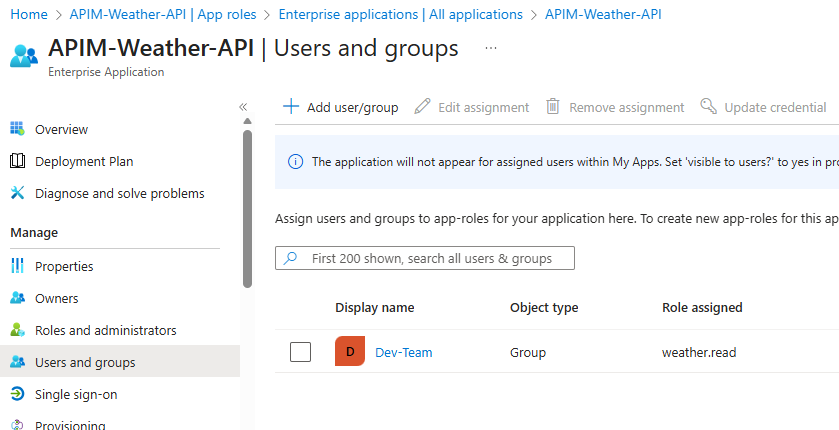Click the Add user/group button

click(341, 107)
